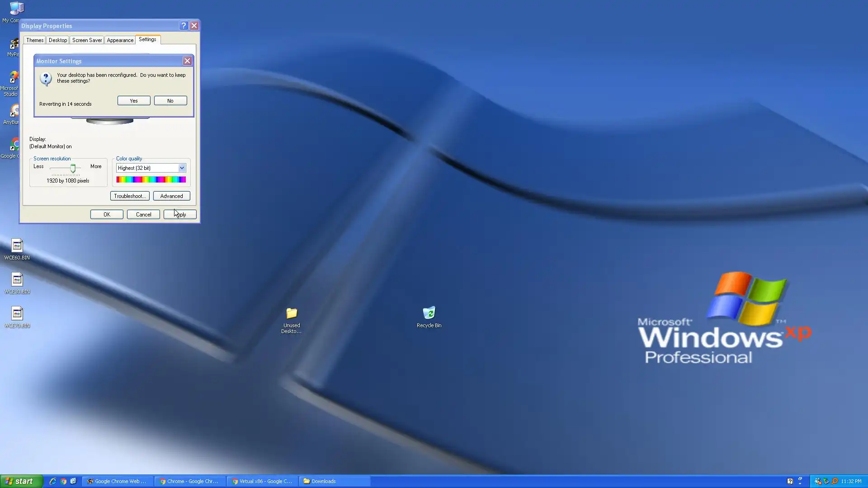Click No to revert display settings

[x=170, y=101]
